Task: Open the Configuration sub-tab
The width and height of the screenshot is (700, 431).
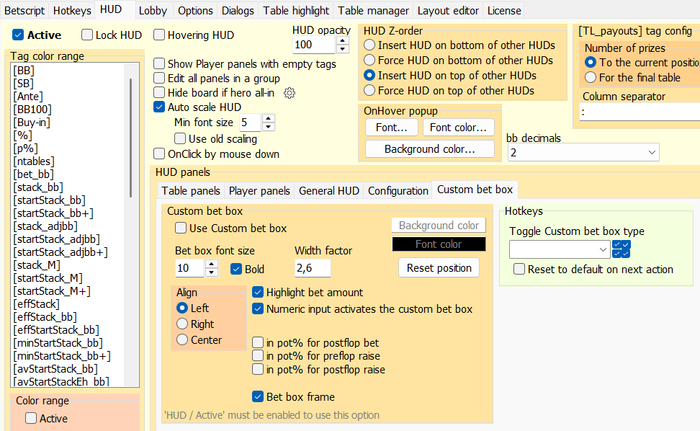Action: [x=398, y=191]
